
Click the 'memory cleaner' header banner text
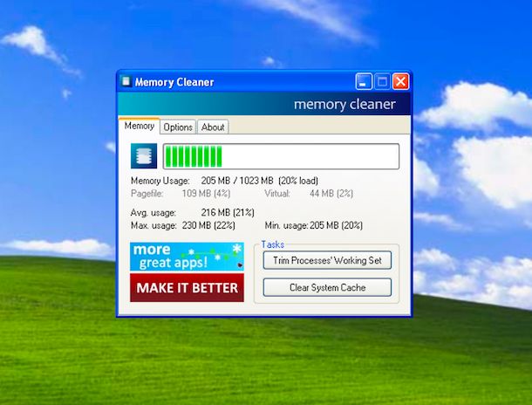[x=344, y=104]
